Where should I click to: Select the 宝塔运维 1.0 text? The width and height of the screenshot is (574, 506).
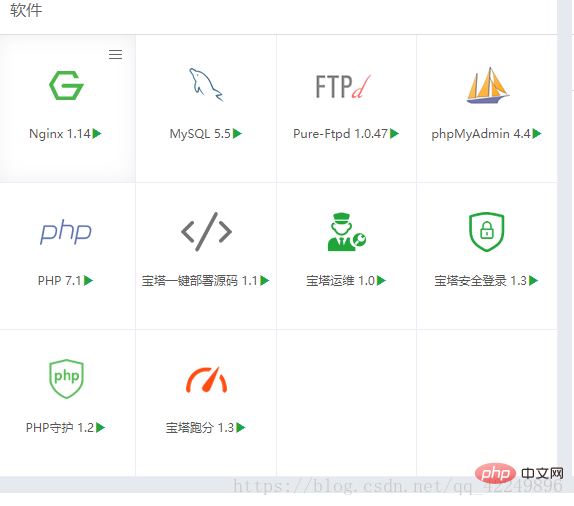pos(340,281)
